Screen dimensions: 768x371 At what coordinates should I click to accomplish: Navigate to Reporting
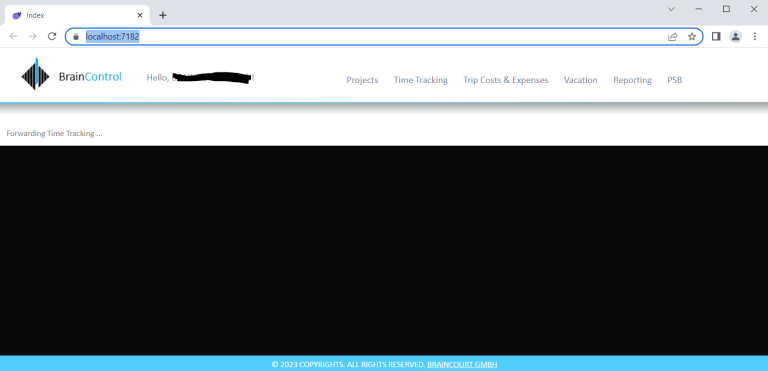click(632, 80)
